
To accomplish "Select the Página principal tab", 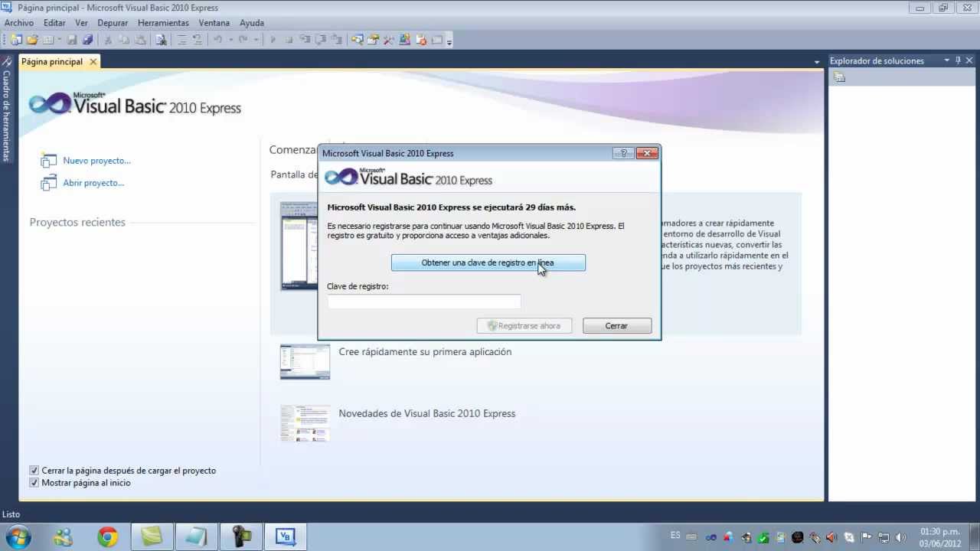I will (51, 61).
